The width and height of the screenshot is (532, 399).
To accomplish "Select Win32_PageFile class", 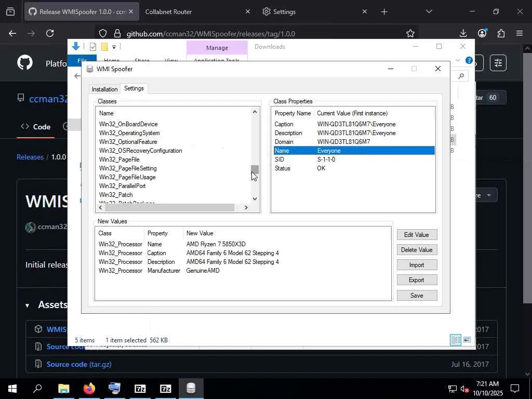I will (119, 159).
